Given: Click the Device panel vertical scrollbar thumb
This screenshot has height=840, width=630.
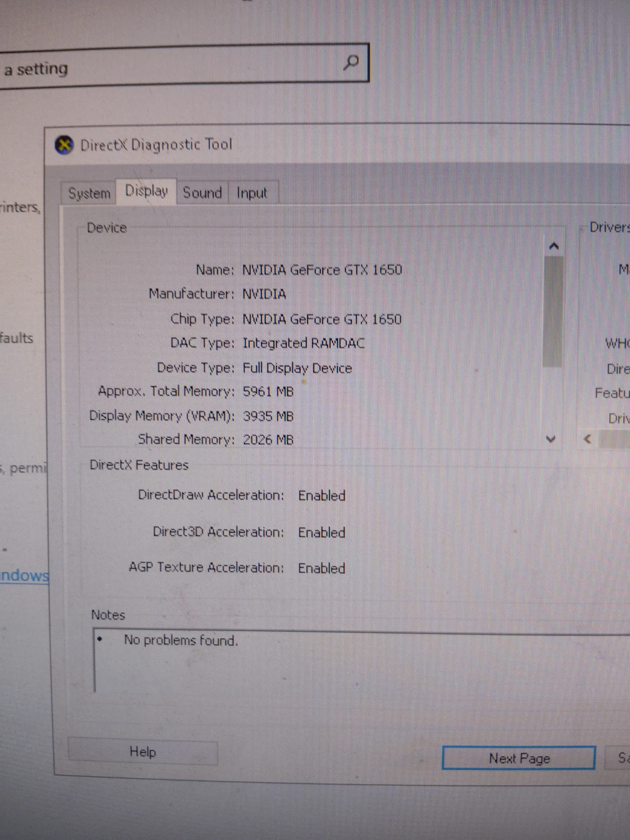Looking at the screenshot, I should coord(553,311).
